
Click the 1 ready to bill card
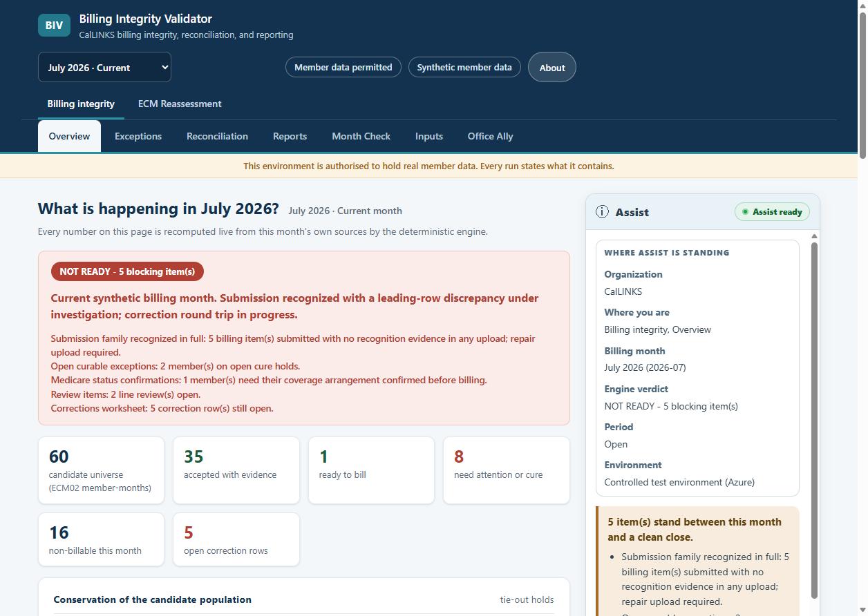point(371,470)
